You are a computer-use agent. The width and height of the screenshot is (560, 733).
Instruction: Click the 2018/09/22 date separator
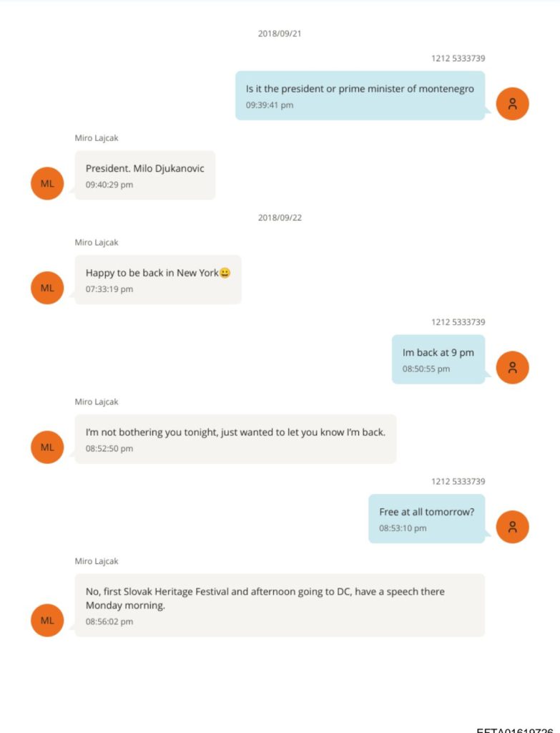pos(280,218)
